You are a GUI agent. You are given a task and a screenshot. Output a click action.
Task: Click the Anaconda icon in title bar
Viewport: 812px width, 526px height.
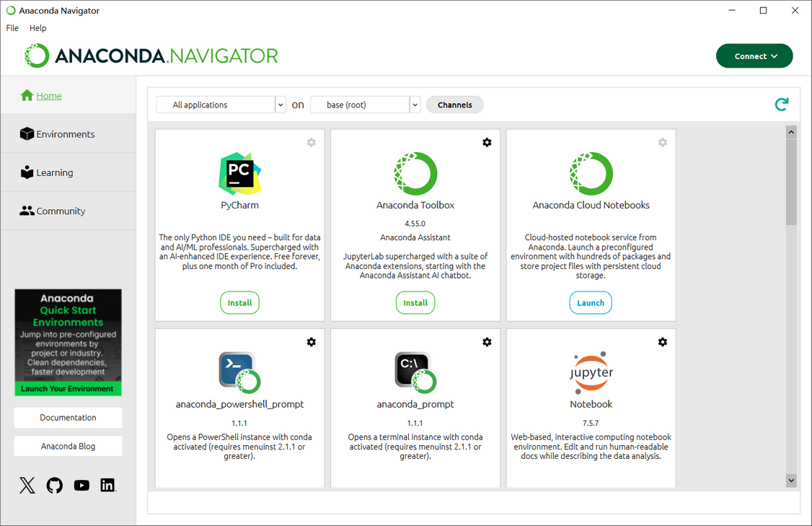(x=10, y=10)
